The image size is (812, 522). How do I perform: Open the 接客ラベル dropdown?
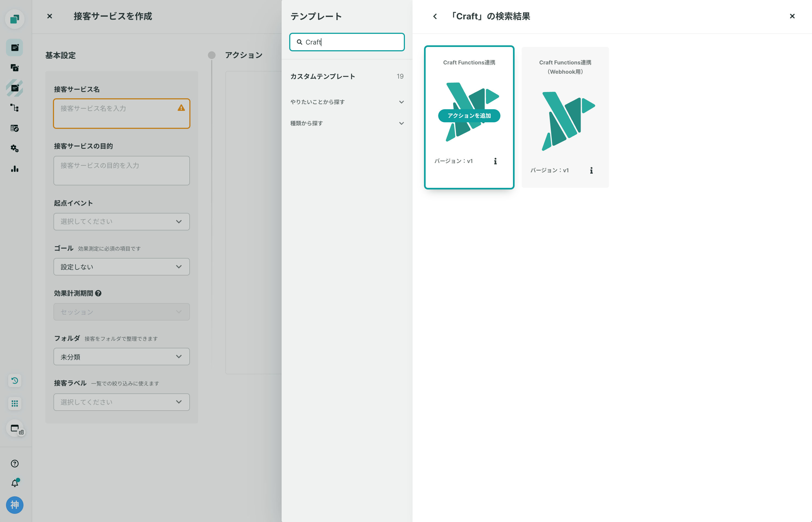click(x=122, y=402)
